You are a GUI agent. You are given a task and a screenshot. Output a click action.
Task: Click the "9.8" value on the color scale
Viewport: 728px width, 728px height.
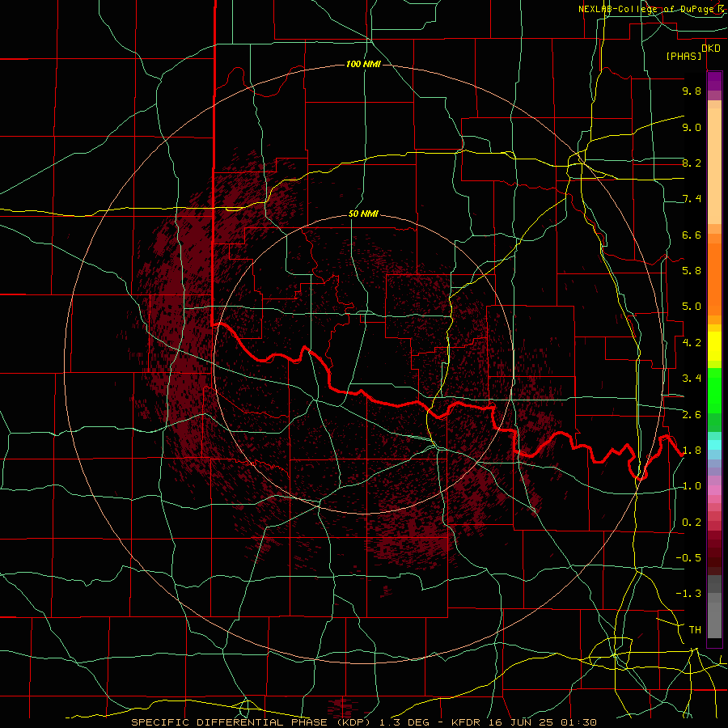click(692, 91)
